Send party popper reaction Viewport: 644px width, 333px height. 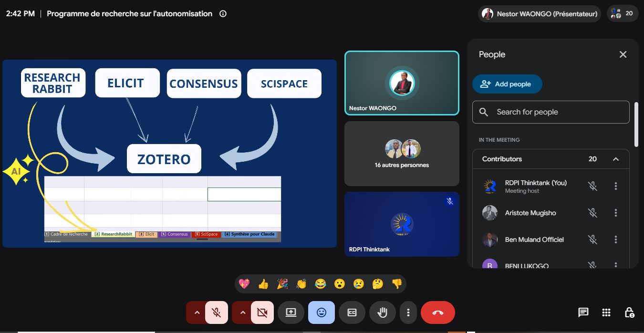coord(282,284)
